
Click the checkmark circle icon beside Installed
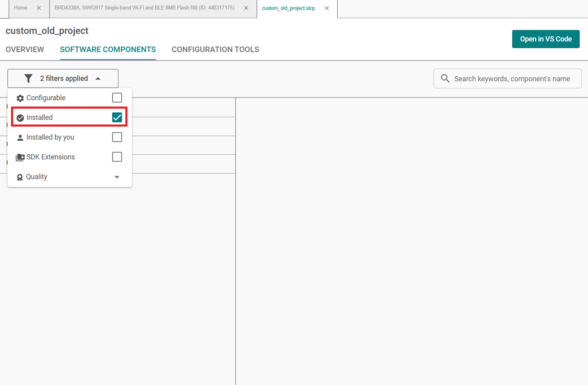point(20,118)
